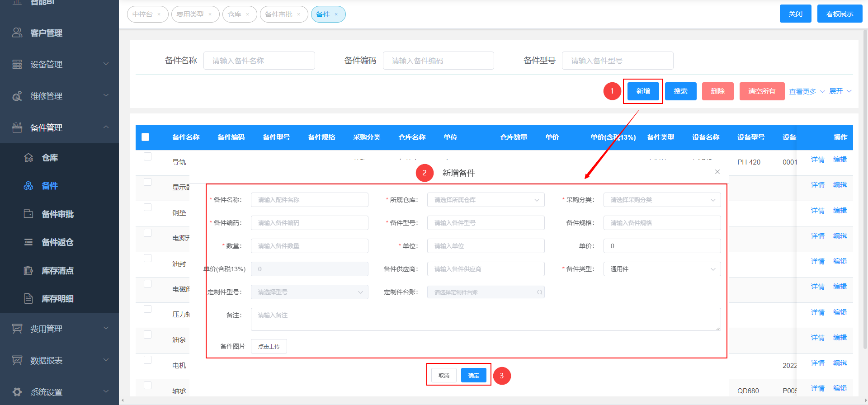868x405 pixels.
Task: Open the 备件类型 dropdown showing 通用件
Action: 662,269
